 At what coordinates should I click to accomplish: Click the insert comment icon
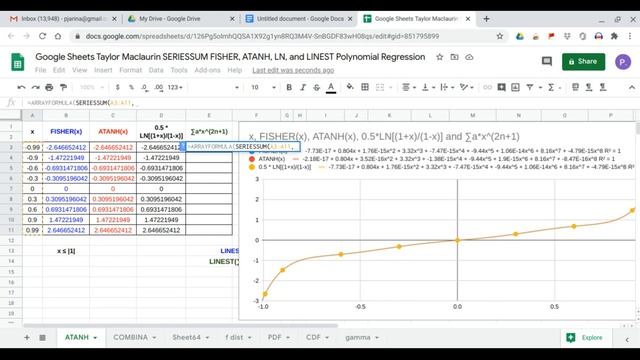(501, 87)
